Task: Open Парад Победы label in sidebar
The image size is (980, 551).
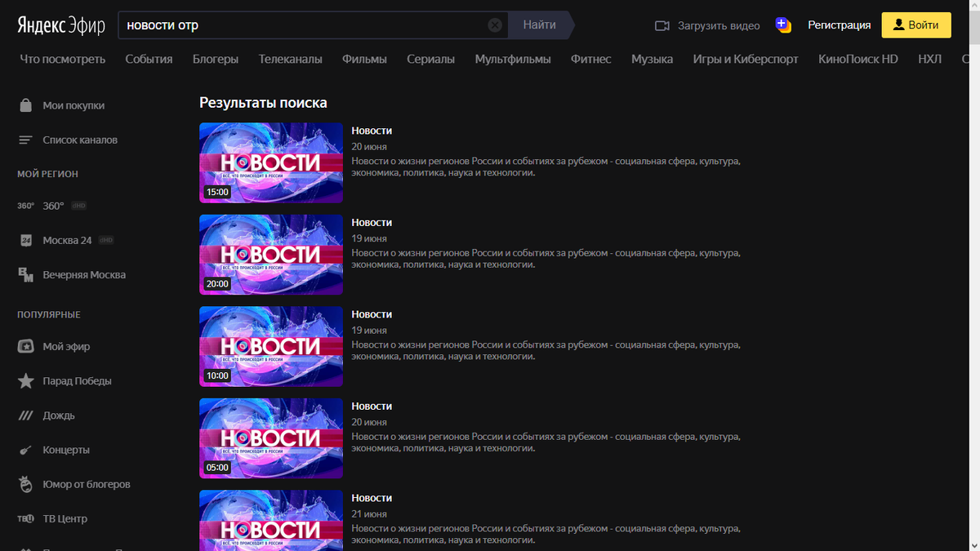Action: point(77,381)
